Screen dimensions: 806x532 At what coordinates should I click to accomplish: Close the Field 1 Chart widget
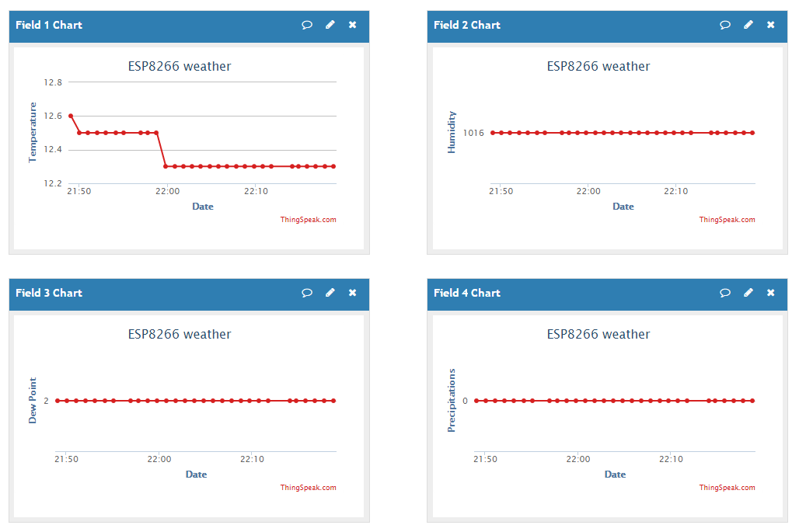(x=352, y=25)
